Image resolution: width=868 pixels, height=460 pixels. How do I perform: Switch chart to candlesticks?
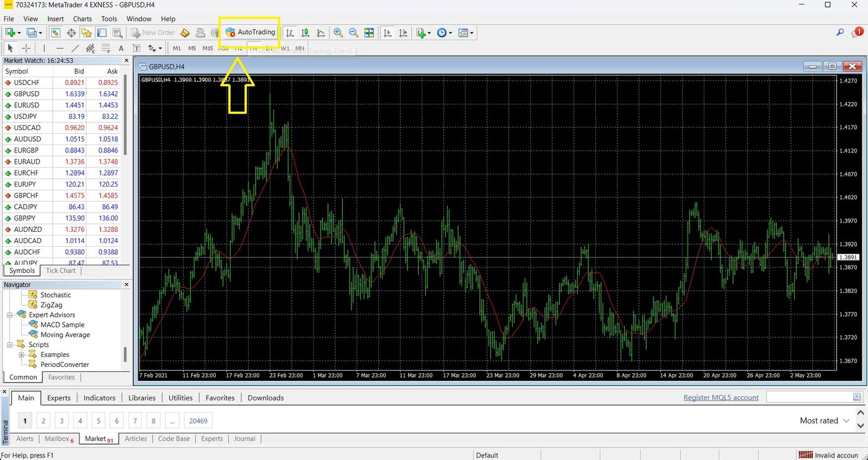click(305, 32)
